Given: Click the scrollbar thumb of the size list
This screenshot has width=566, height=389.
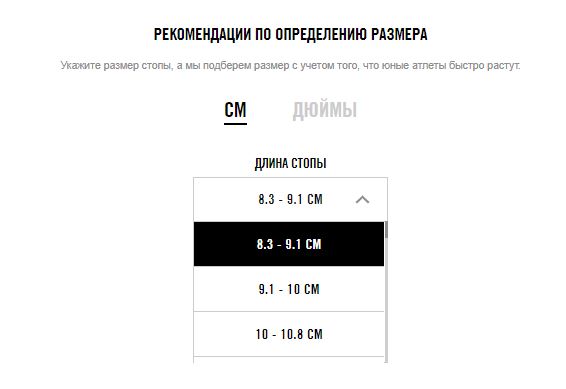Looking at the screenshot, I should (386, 230).
